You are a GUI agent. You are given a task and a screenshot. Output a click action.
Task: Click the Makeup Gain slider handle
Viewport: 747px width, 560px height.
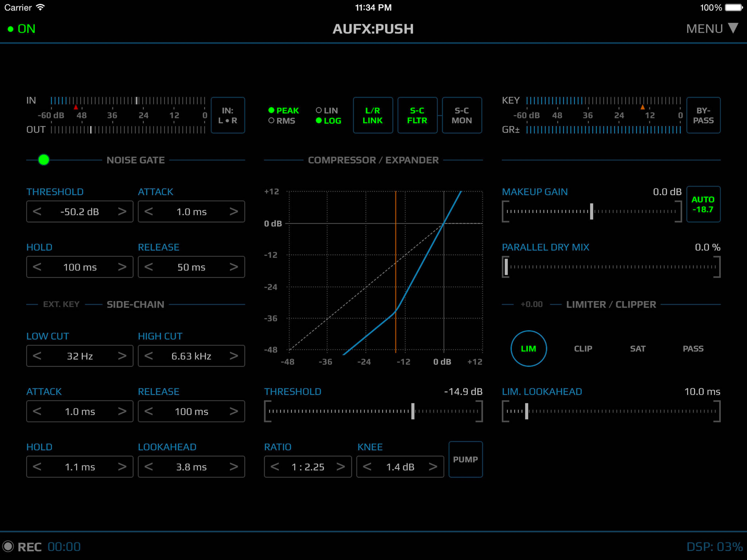(591, 211)
